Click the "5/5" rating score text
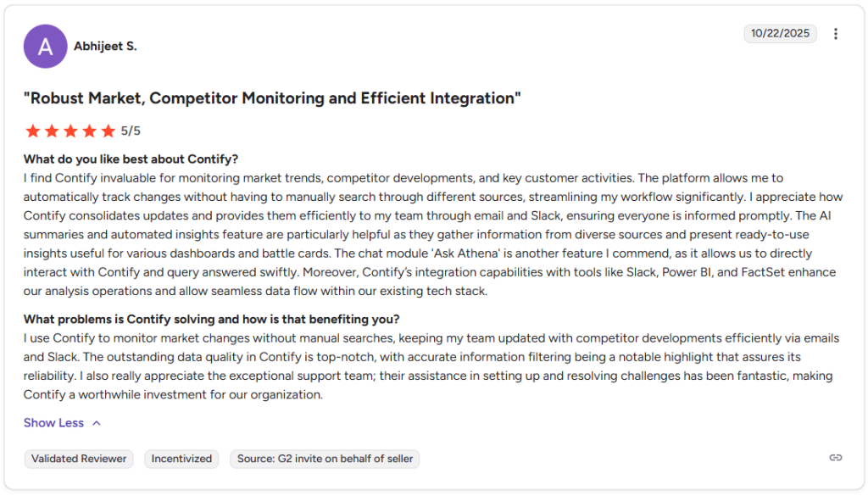 point(131,131)
